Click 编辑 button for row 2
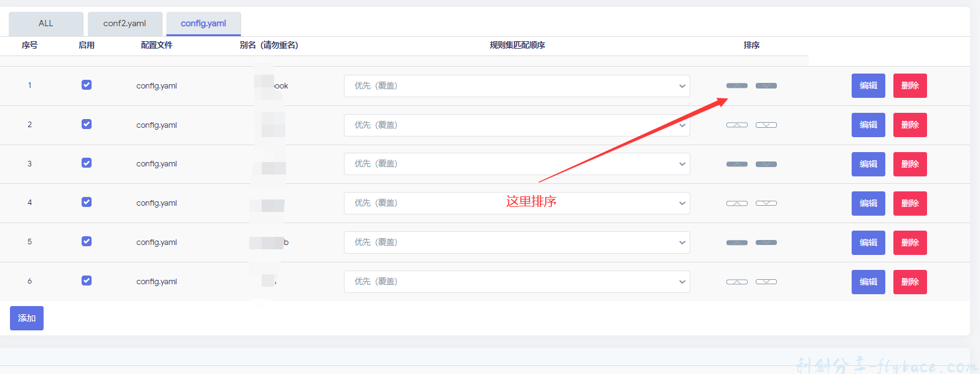Screen dimensions: 980x374 tap(868, 125)
